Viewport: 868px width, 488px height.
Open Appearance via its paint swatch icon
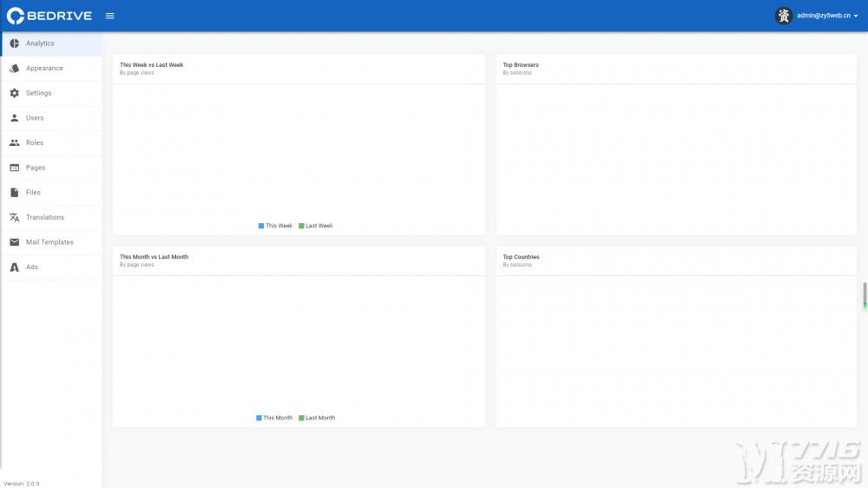point(15,68)
